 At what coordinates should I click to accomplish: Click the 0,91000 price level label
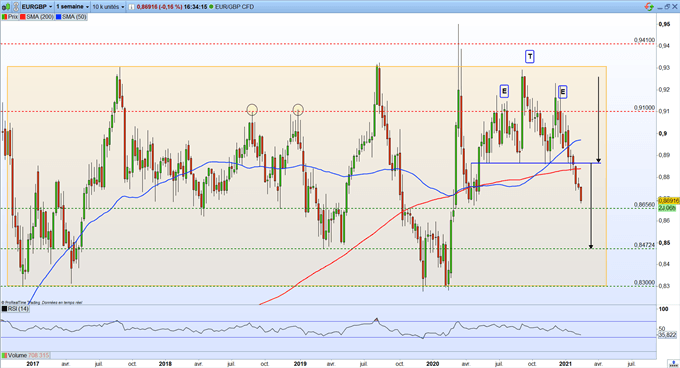[x=644, y=107]
